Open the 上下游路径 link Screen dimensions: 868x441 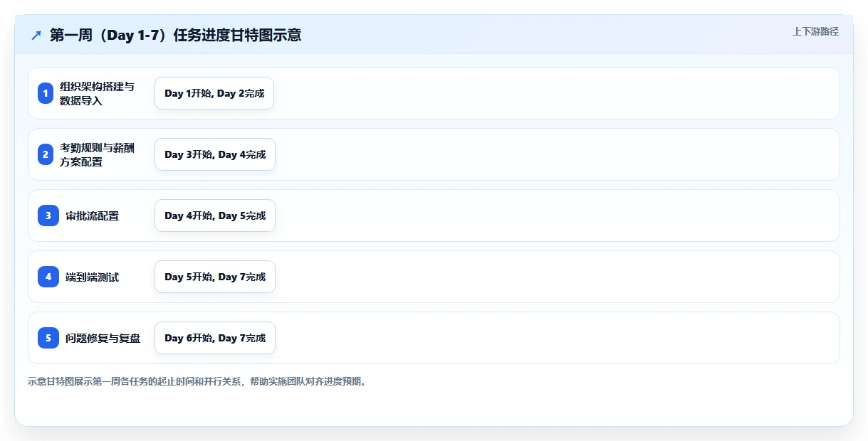pos(815,31)
